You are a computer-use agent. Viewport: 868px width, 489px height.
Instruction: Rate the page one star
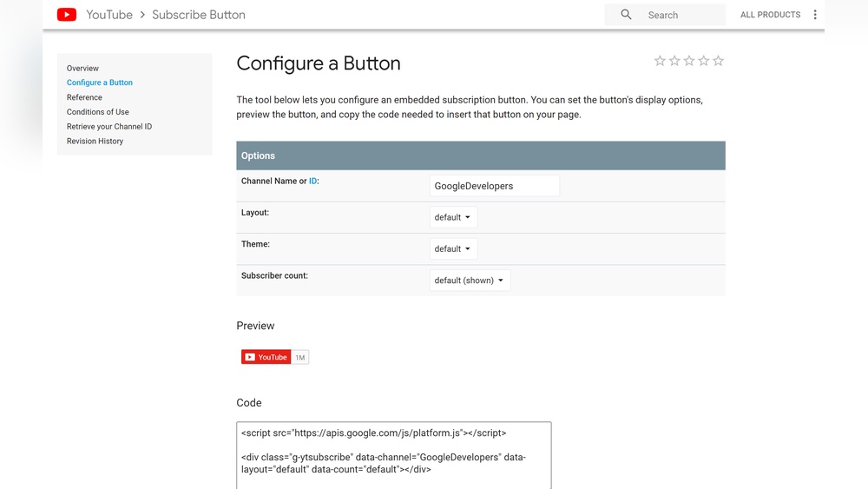point(660,61)
